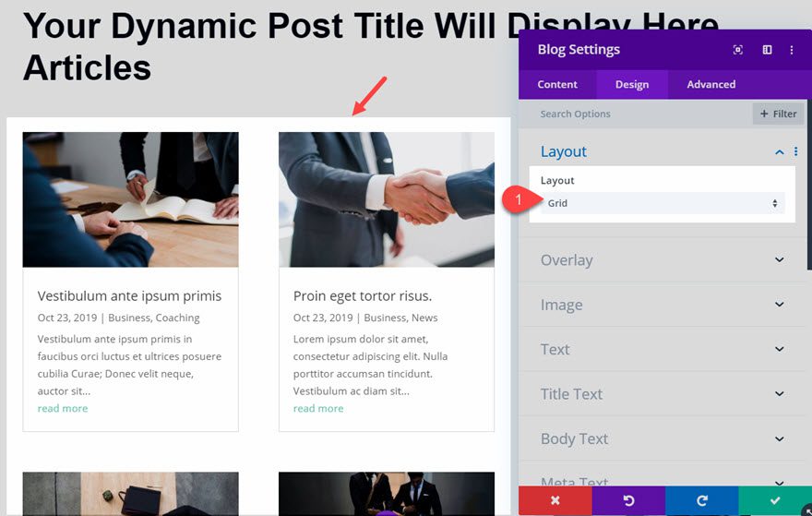Undo last change in Blog Settings

coord(628,500)
